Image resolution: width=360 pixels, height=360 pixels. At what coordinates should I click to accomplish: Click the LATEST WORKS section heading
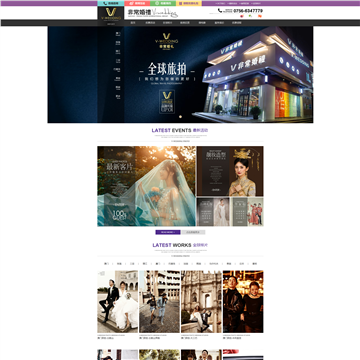click(x=180, y=245)
